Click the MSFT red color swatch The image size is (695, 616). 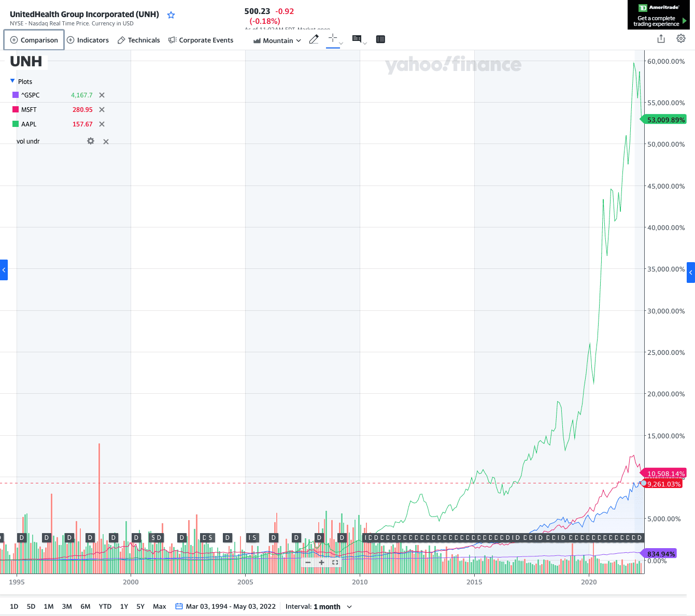(16, 109)
